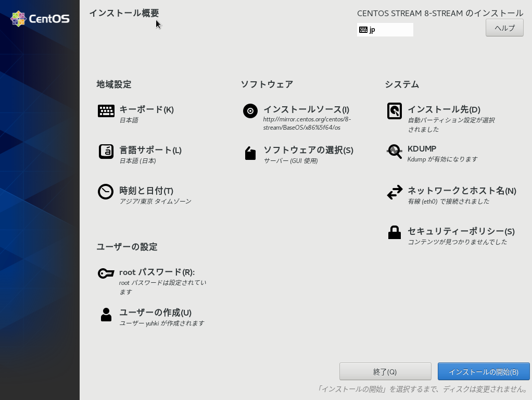This screenshot has height=400, width=532.
Task: Click the CENTOS STREAM 8-STREAM のインストール title
Action: point(440,13)
